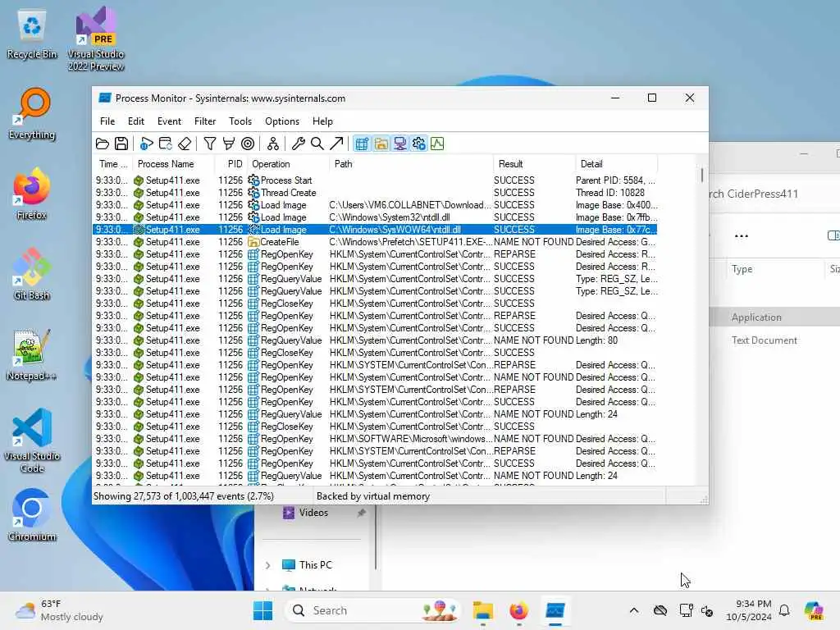
Task: Toggle Show File System Activity icon
Action: (x=381, y=144)
